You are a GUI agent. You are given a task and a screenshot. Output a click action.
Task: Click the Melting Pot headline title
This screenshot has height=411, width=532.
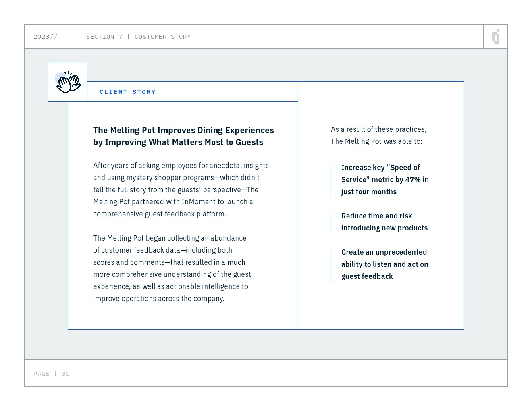pos(183,136)
